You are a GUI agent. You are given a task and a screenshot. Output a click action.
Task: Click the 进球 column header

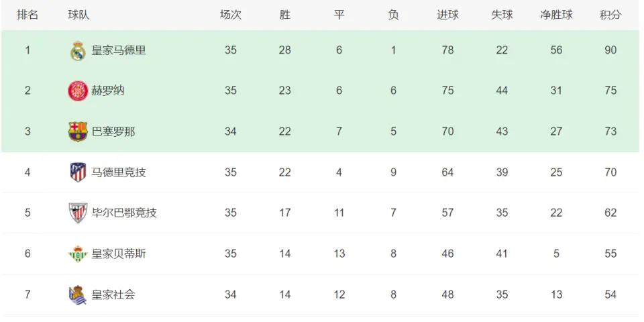447,15
